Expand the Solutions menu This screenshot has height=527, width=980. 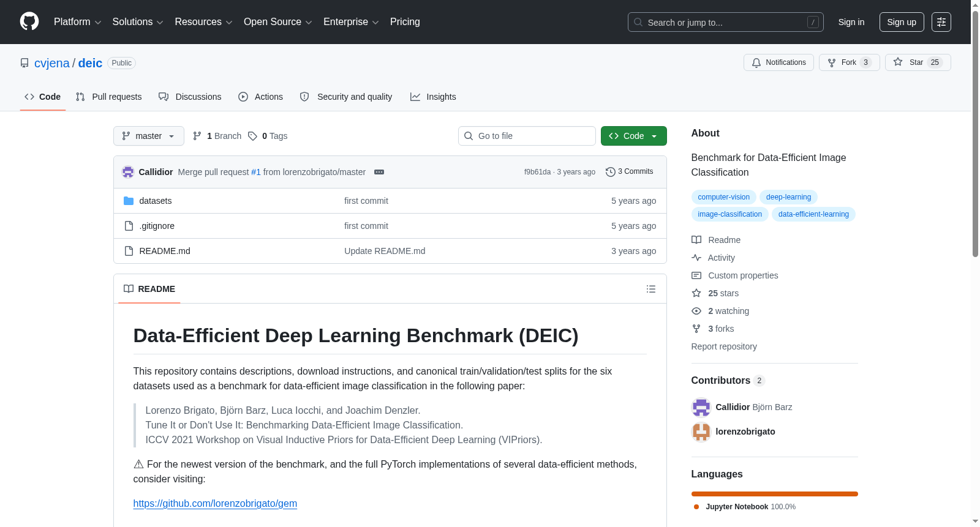pyautogui.click(x=138, y=22)
